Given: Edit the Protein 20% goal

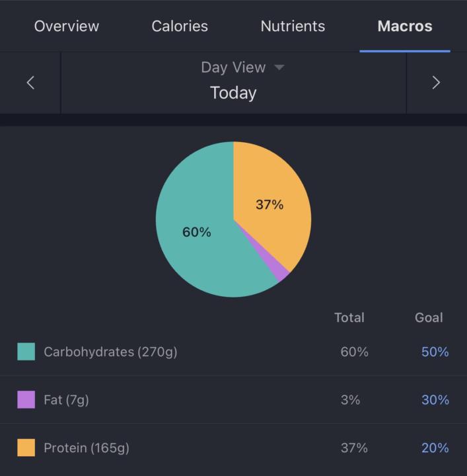Looking at the screenshot, I should click(435, 448).
